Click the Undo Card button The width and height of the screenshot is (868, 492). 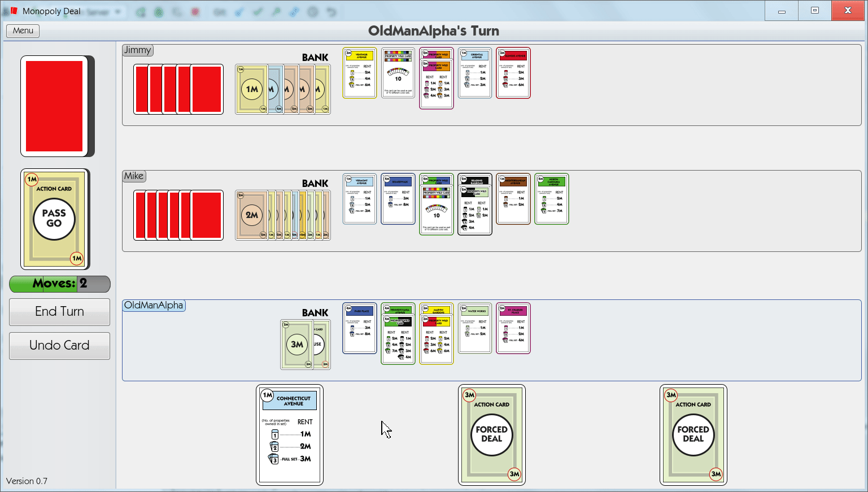point(59,346)
